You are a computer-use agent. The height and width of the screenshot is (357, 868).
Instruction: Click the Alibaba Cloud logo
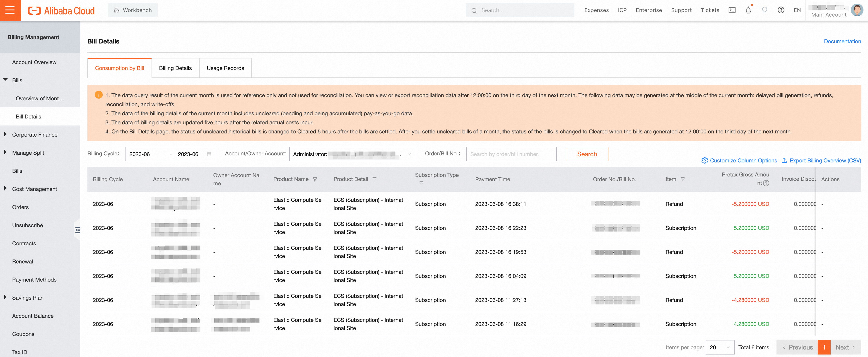pos(61,10)
